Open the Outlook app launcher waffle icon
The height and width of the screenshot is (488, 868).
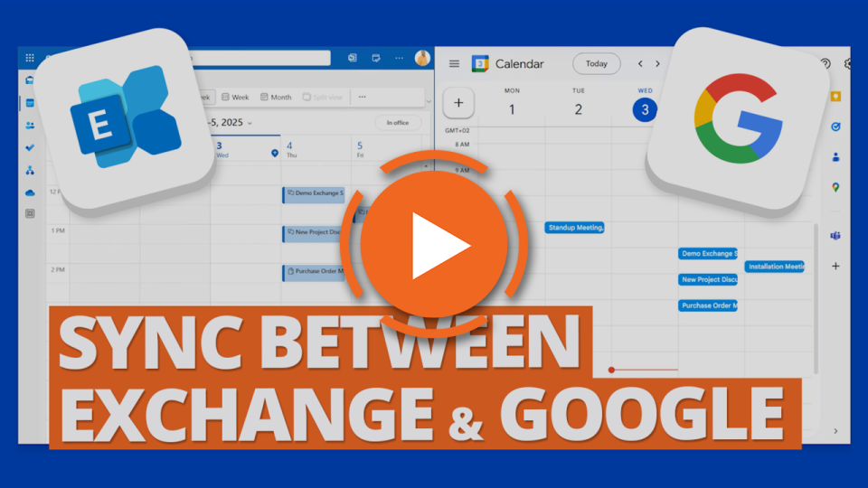(x=30, y=58)
